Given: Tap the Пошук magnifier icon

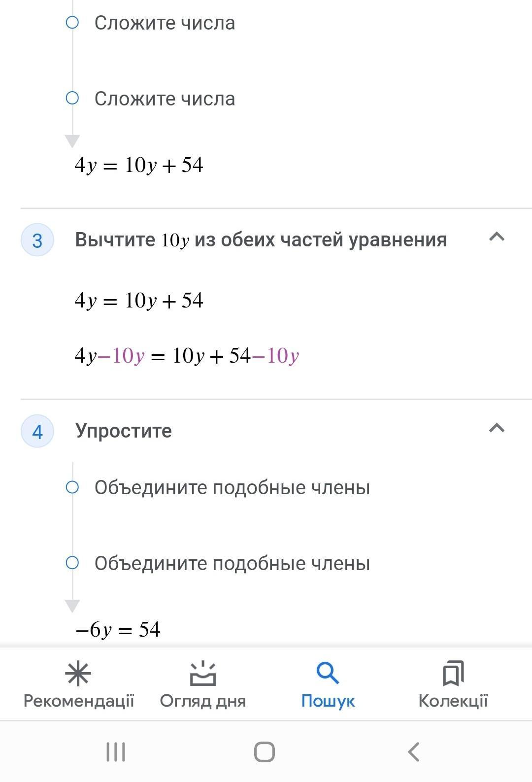Looking at the screenshot, I should coord(328,673).
